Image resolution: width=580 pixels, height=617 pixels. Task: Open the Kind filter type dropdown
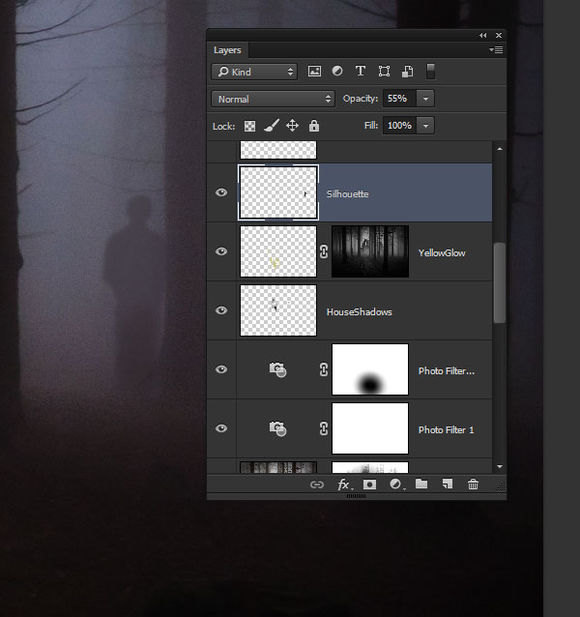pyautogui.click(x=254, y=72)
